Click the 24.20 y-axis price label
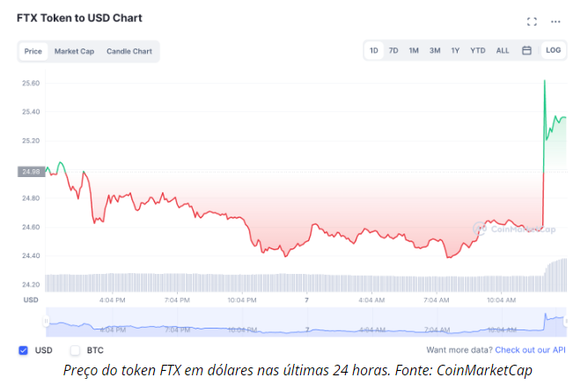The image size is (588, 385). (31, 285)
